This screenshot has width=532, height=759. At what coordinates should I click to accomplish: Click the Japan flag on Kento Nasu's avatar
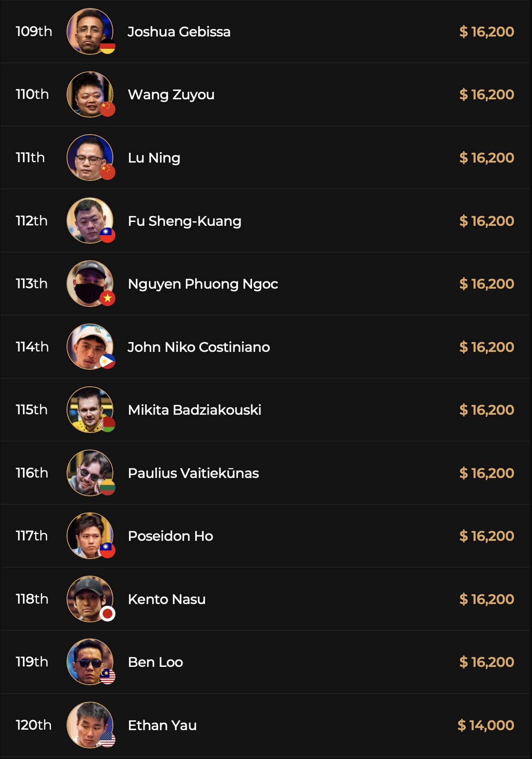pyautogui.click(x=107, y=613)
